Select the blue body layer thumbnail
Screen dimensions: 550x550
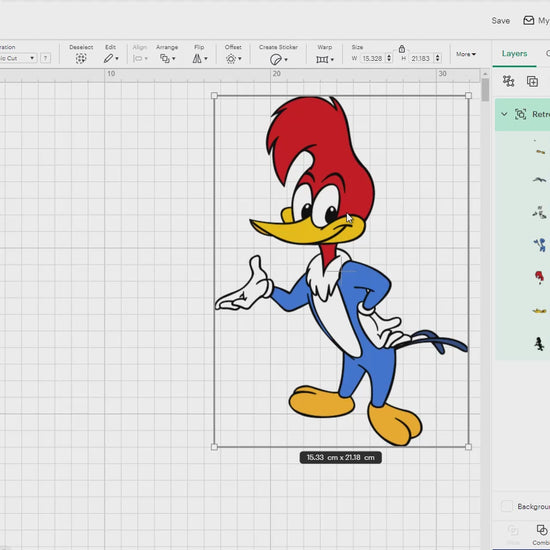(540, 244)
